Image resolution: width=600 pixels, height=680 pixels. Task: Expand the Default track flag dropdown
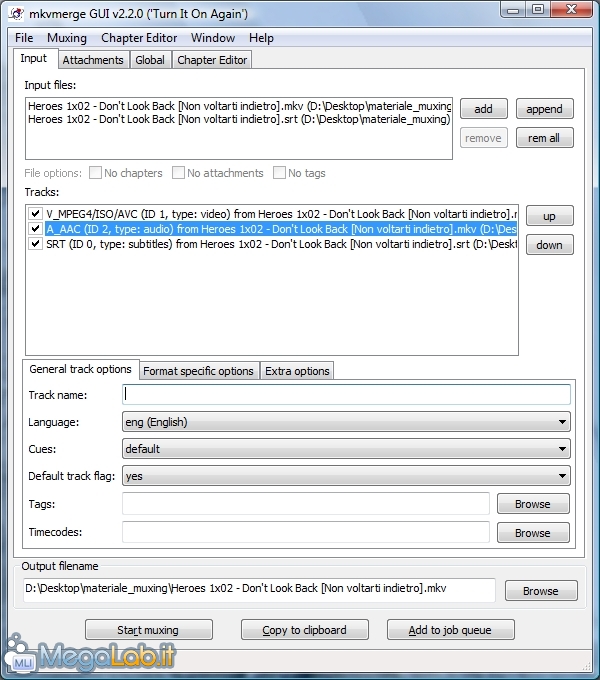[346, 476]
